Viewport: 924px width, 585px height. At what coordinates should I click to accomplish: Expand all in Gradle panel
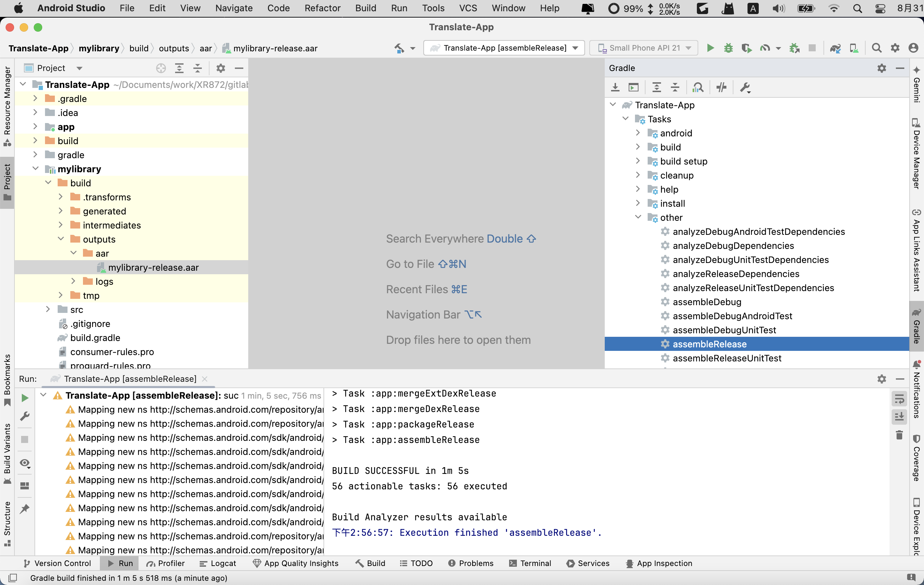pos(656,88)
